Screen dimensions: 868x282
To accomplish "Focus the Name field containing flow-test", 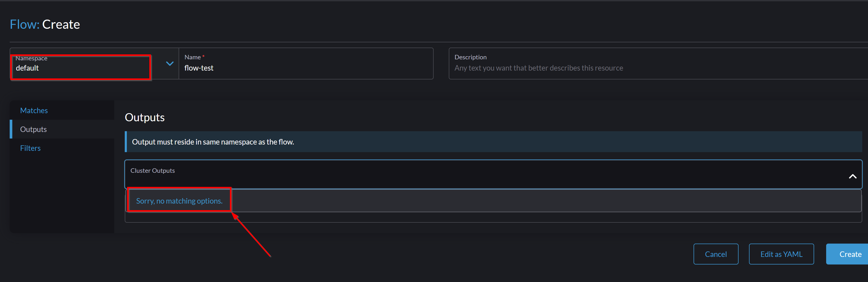I will point(306,64).
